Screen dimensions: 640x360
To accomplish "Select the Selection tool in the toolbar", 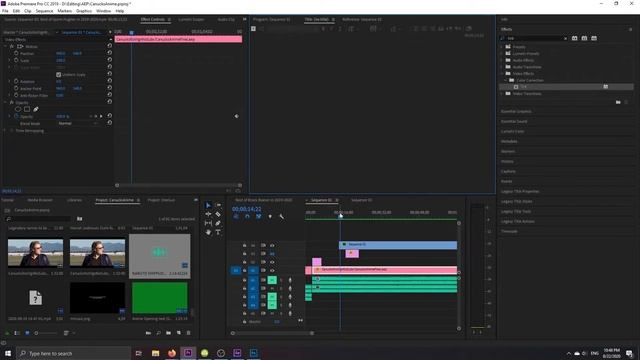I will (208, 205).
